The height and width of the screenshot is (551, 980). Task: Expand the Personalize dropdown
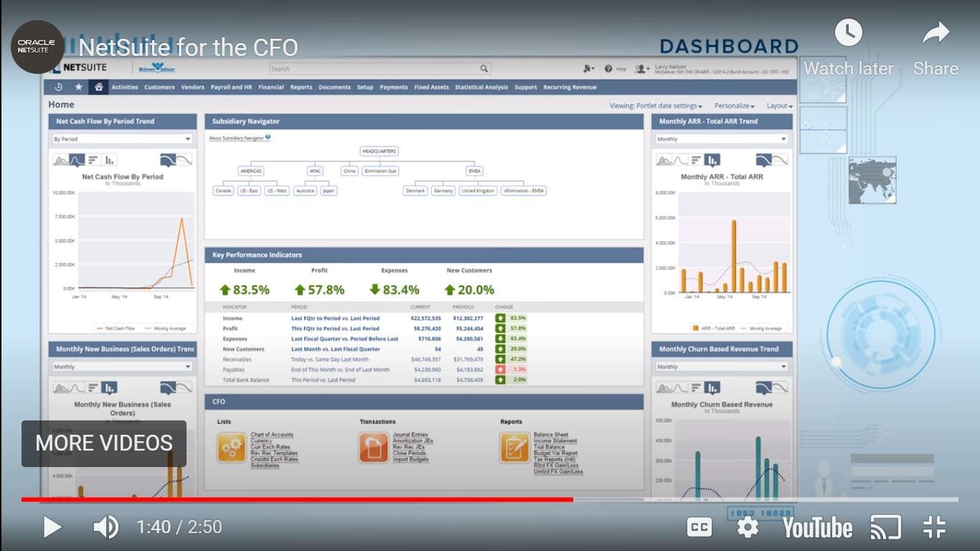pyautogui.click(x=734, y=106)
